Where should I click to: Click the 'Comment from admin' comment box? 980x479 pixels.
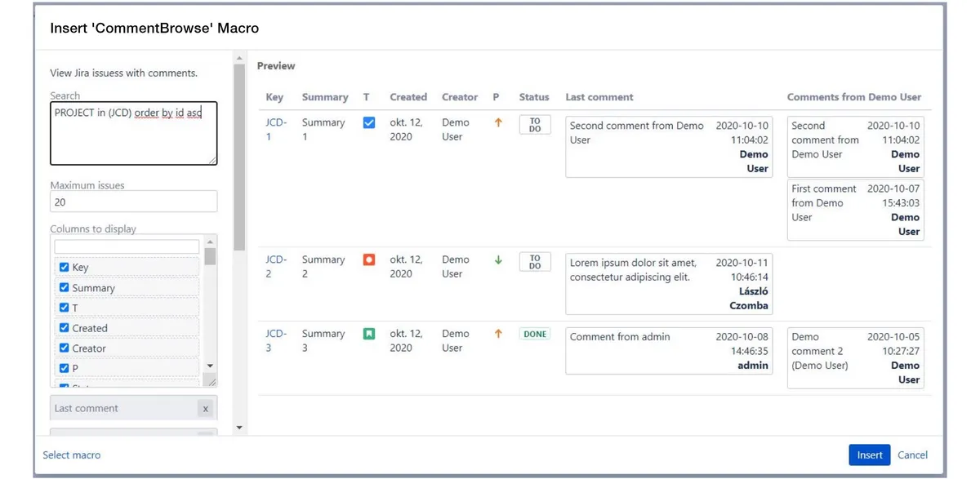[x=669, y=351]
